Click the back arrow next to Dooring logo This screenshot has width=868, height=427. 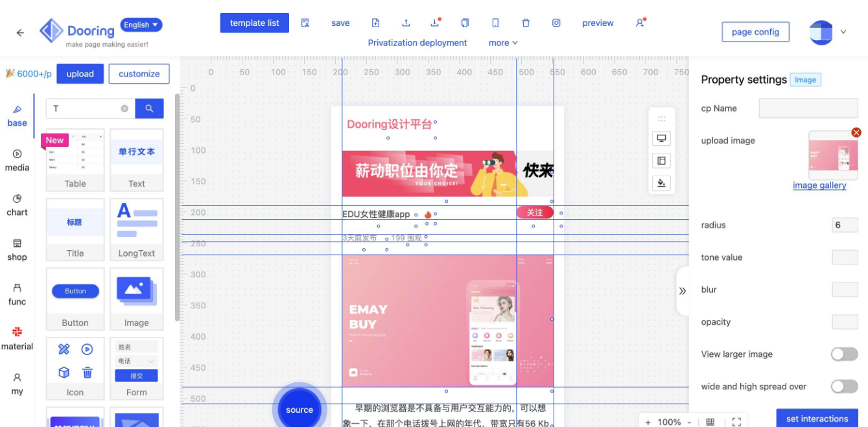[x=20, y=32]
